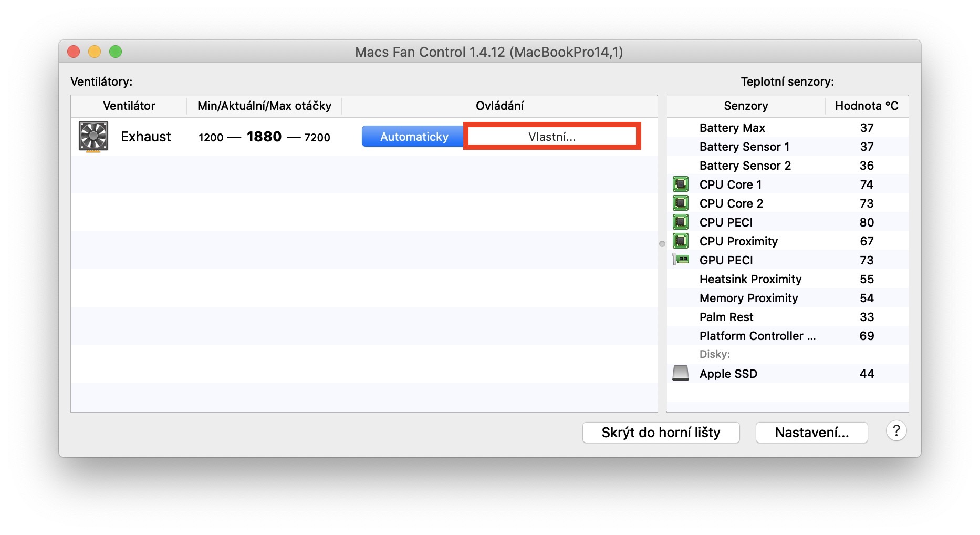Viewport: 980px width, 535px height.
Task: Click the Senzory column header
Action: click(746, 106)
